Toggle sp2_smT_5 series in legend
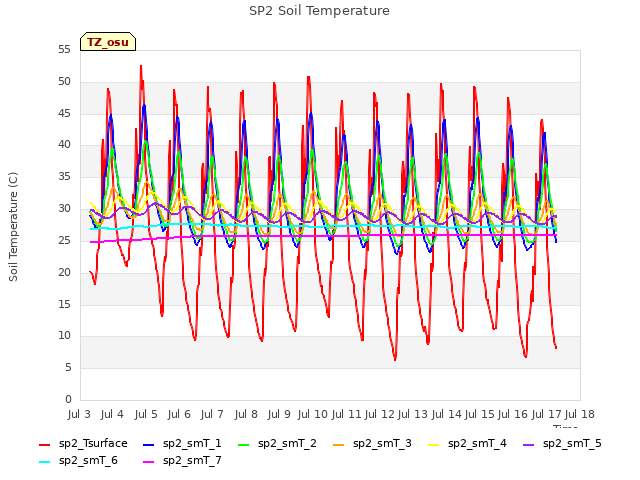The width and height of the screenshot is (640, 480). pos(562,444)
